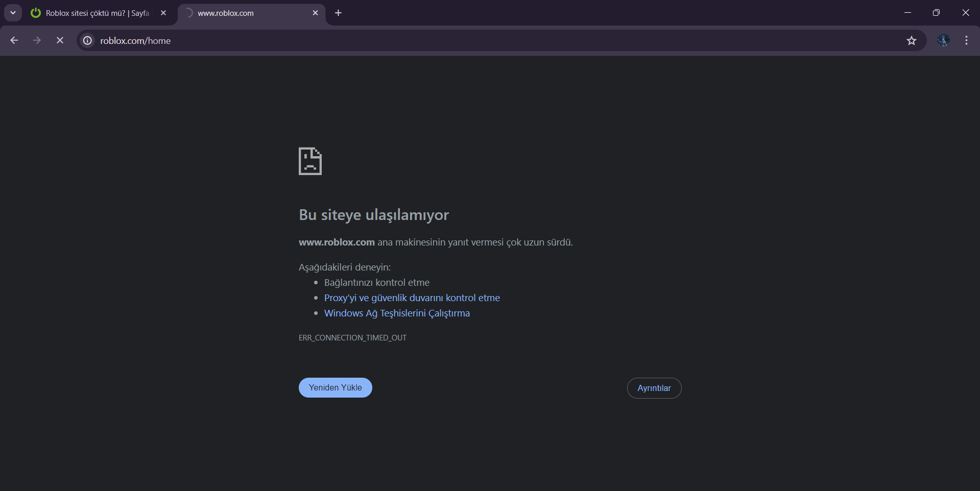Minimize the browser window
The height and width of the screenshot is (491, 980).
click(x=907, y=13)
